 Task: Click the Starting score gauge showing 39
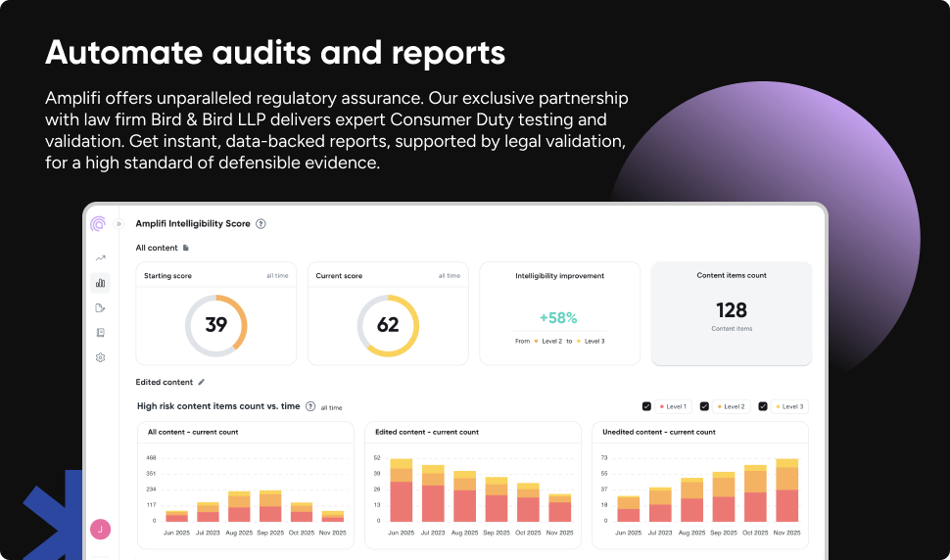click(x=216, y=326)
